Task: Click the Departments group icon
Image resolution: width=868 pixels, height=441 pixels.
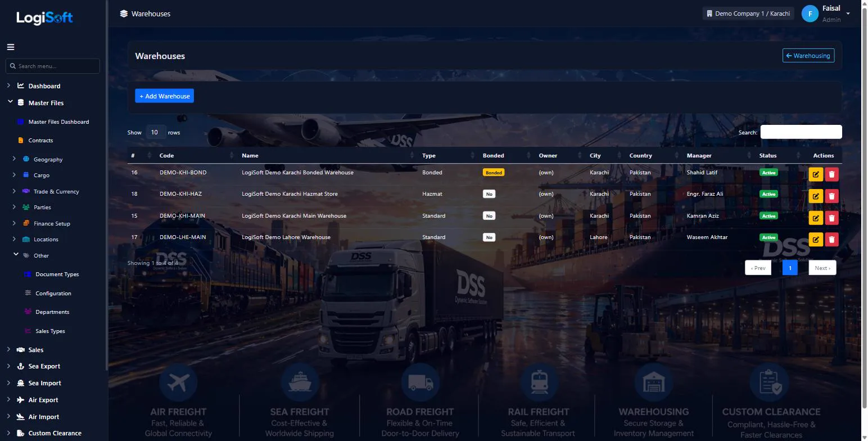Action: (x=28, y=312)
